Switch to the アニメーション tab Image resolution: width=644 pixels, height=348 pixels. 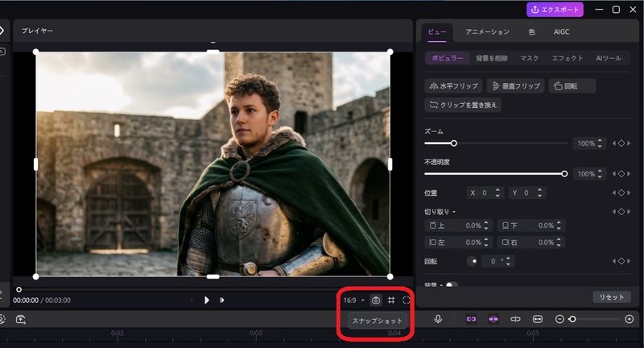click(488, 32)
